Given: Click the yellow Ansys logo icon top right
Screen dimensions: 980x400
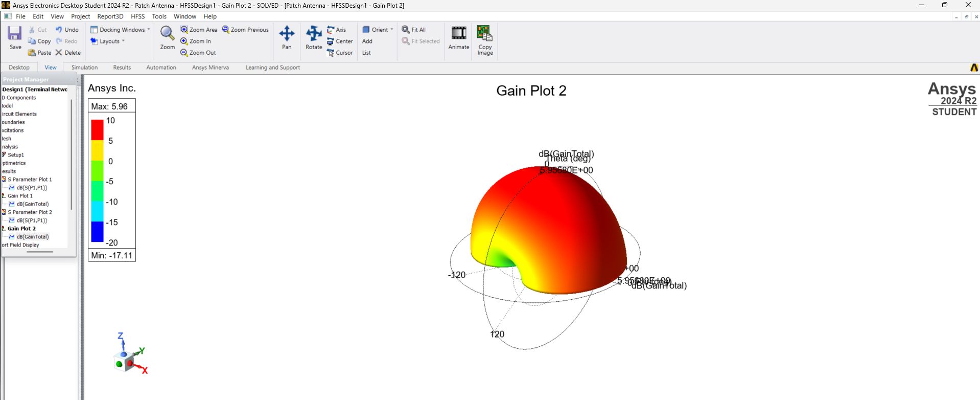Looking at the screenshot, I should (x=974, y=68).
